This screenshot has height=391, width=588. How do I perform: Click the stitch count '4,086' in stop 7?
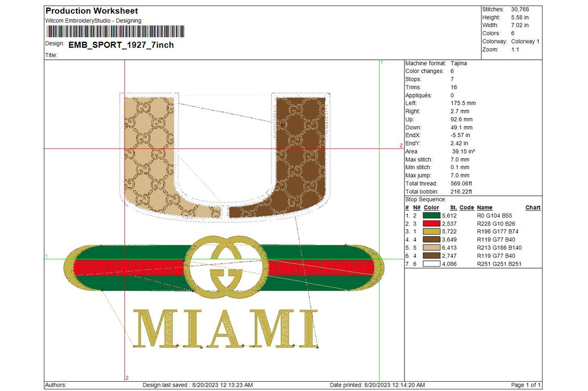pyautogui.click(x=449, y=264)
